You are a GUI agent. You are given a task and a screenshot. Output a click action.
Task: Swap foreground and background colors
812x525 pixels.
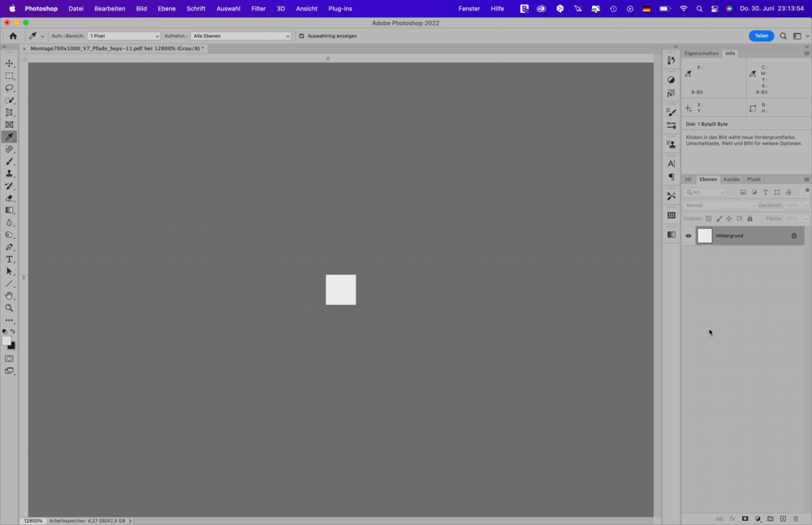pyautogui.click(x=13, y=331)
